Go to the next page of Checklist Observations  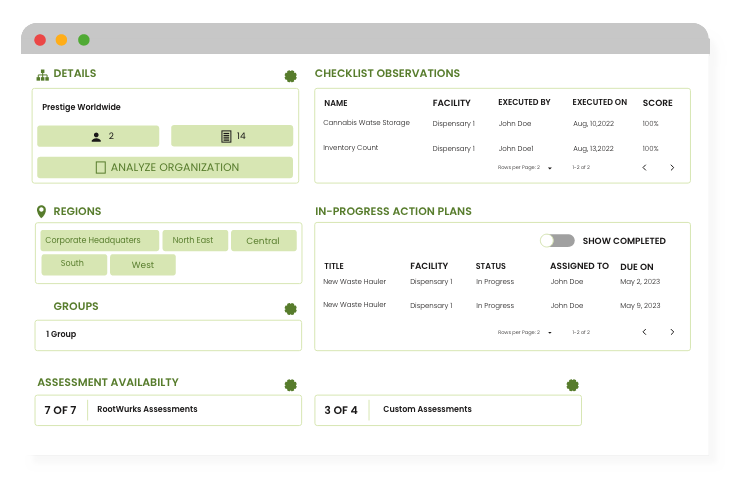coord(672,167)
